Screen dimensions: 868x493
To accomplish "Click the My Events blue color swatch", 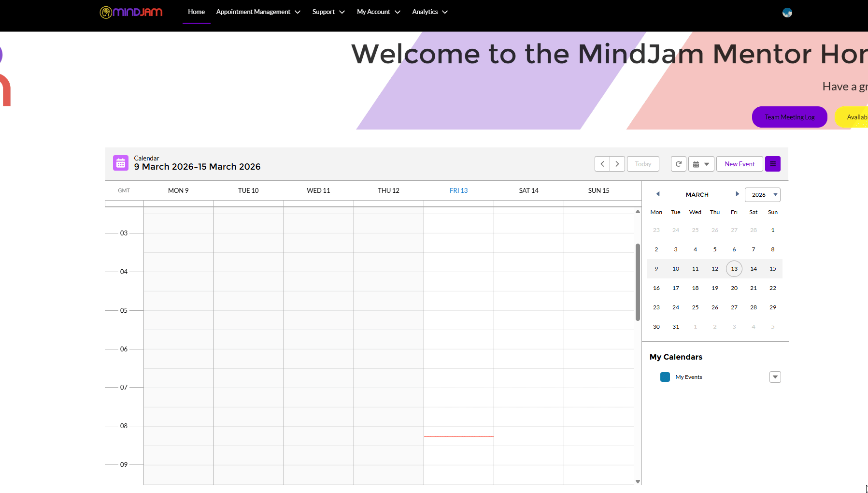I will pos(665,377).
